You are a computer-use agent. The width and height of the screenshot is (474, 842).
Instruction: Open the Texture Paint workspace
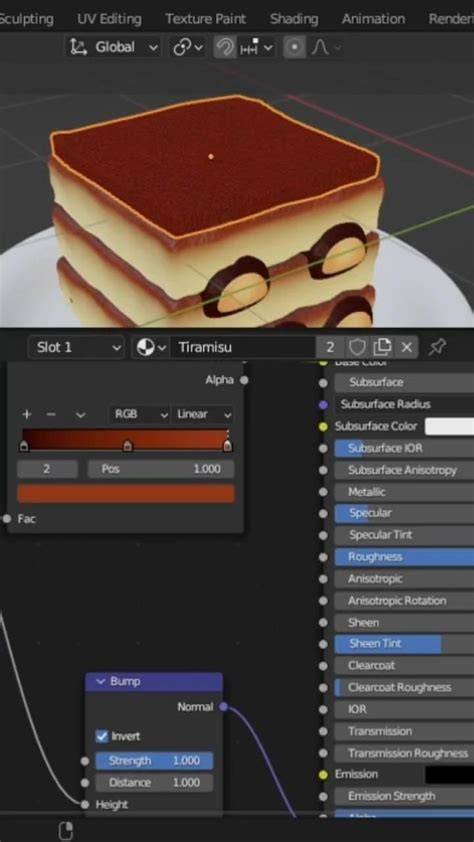(206, 19)
